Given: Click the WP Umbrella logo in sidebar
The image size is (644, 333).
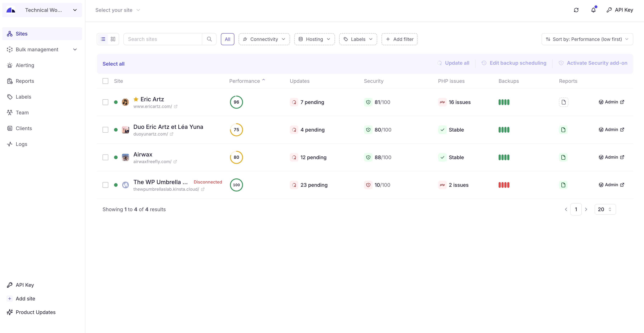Looking at the screenshot, I should click(x=11, y=10).
